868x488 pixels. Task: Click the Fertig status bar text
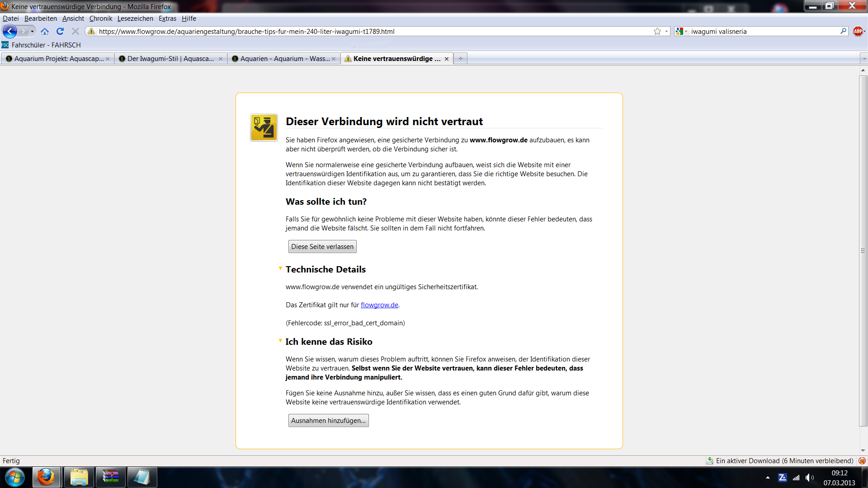pos(11,461)
